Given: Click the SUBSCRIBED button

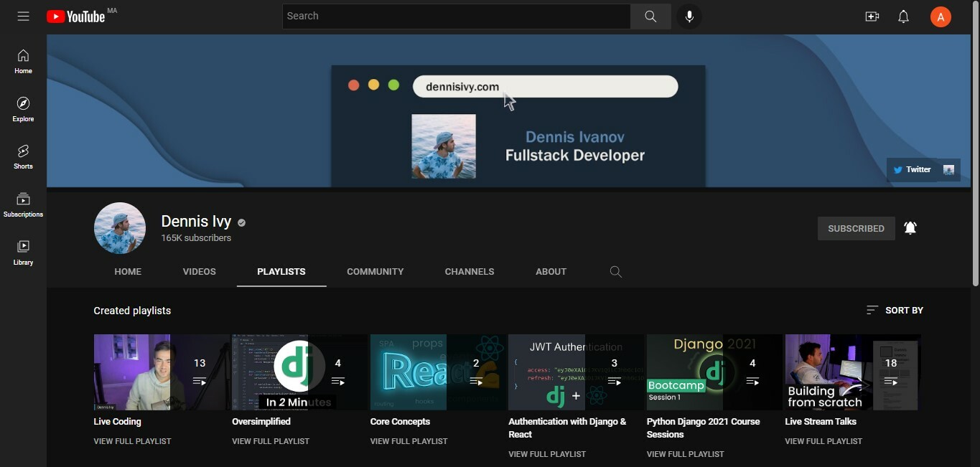Looking at the screenshot, I should click(x=856, y=228).
